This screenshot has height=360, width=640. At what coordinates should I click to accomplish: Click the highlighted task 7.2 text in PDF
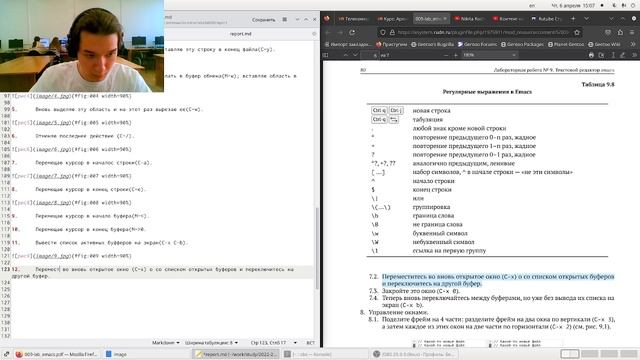[x=498, y=280]
